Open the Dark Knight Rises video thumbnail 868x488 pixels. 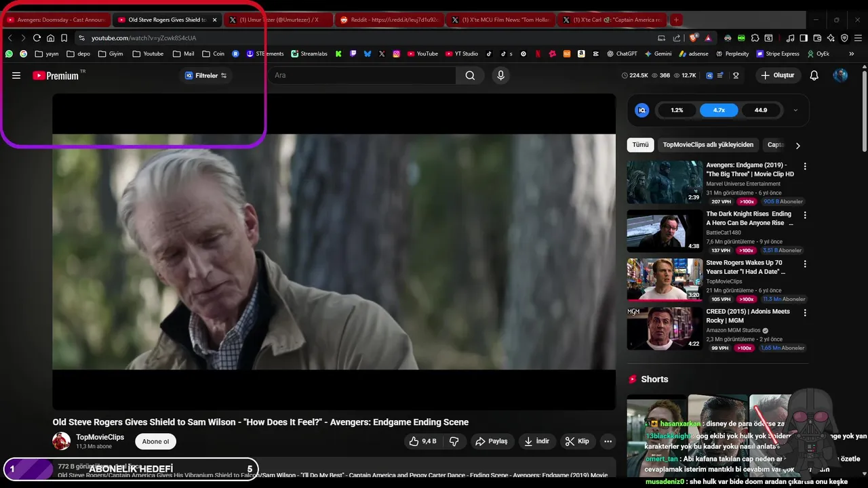[x=665, y=231]
